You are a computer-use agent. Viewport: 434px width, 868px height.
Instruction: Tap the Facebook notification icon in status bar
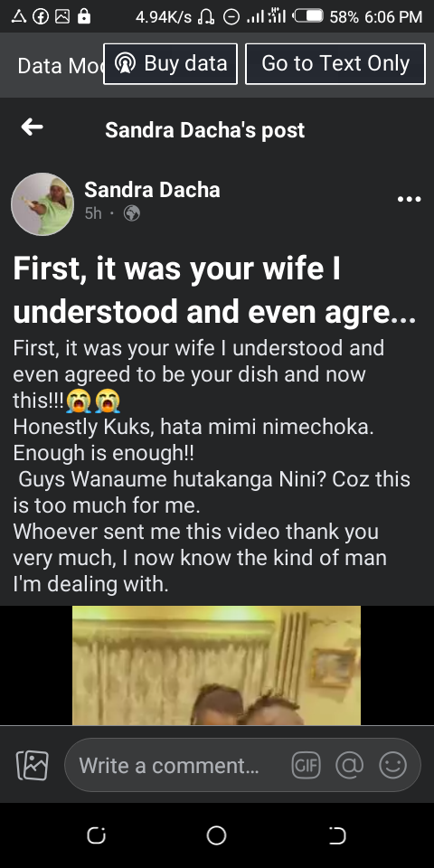coord(41,16)
